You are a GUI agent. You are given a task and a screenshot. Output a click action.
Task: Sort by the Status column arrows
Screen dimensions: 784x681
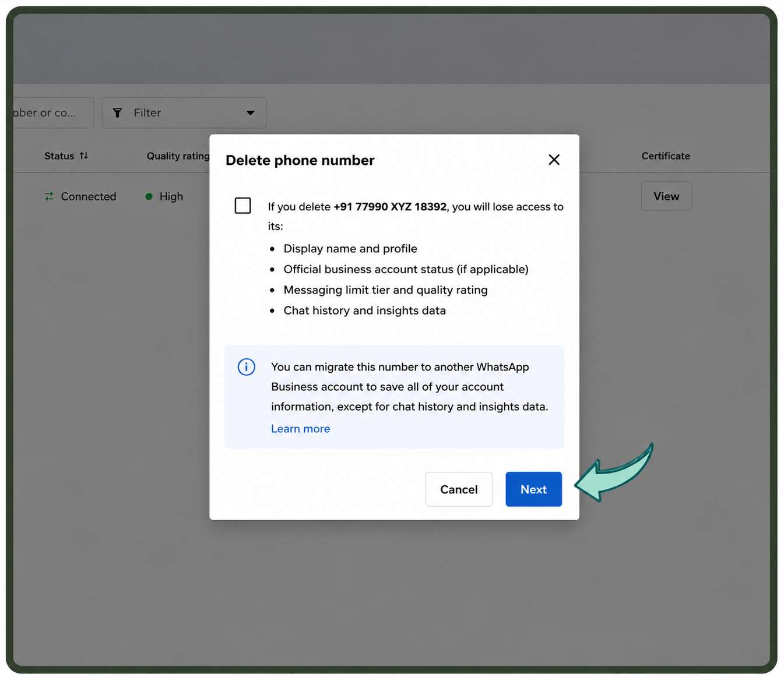point(84,156)
